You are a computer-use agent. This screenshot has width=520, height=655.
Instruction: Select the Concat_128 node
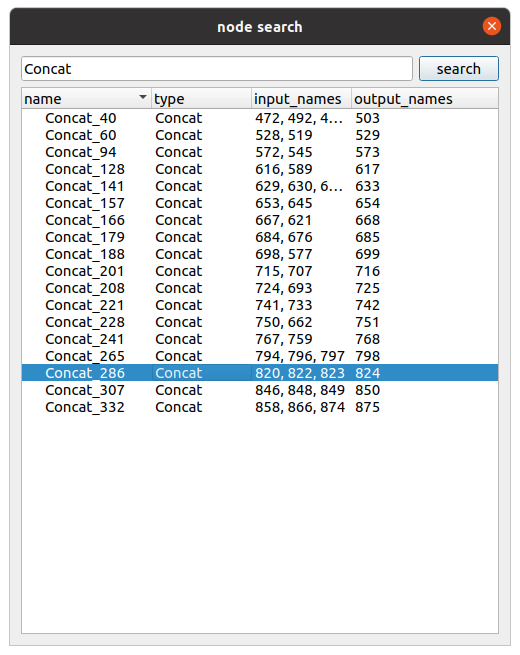click(x=260, y=169)
